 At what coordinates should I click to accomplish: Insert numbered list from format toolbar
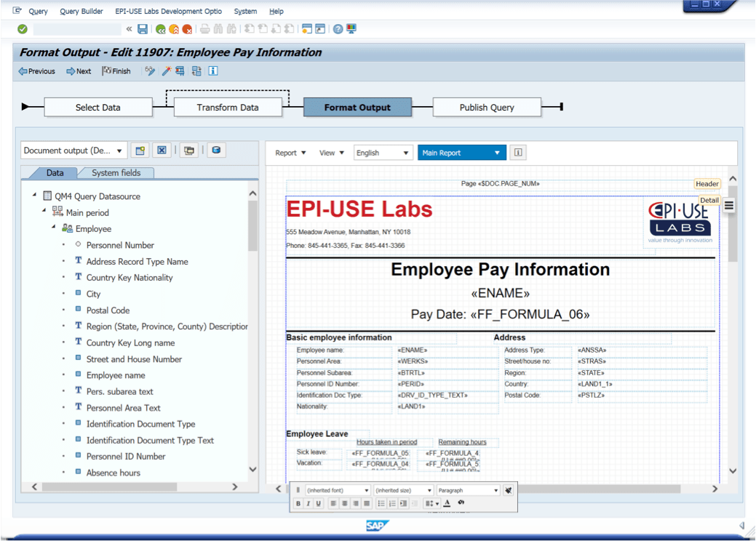392,503
